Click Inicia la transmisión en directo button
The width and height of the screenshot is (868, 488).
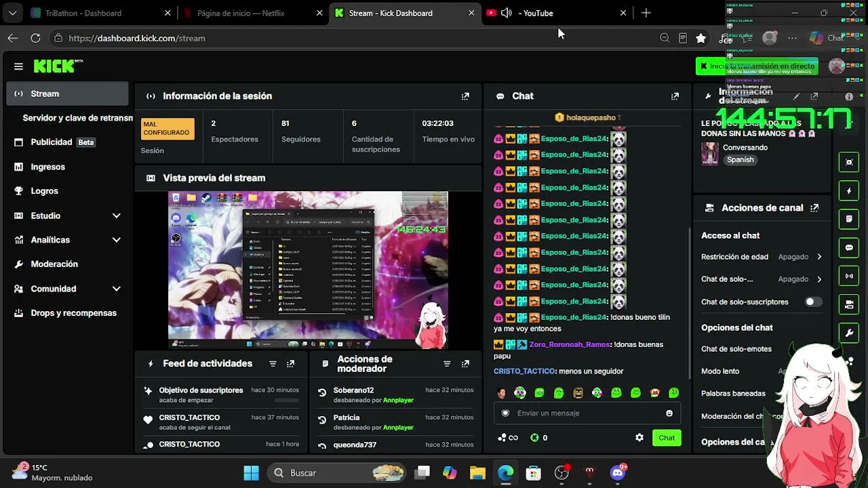click(x=757, y=66)
